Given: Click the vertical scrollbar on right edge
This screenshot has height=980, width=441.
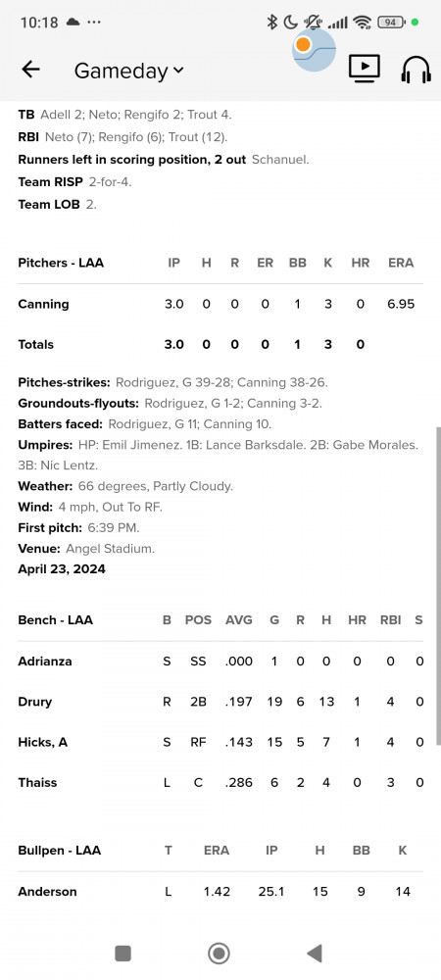Looking at the screenshot, I should (x=438, y=586).
